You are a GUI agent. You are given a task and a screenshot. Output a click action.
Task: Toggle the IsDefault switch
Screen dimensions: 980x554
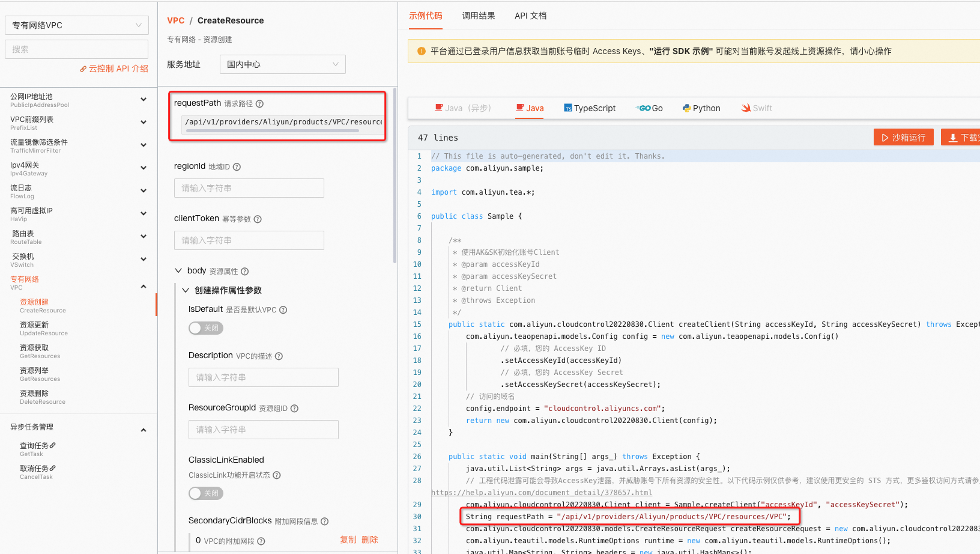tap(206, 328)
